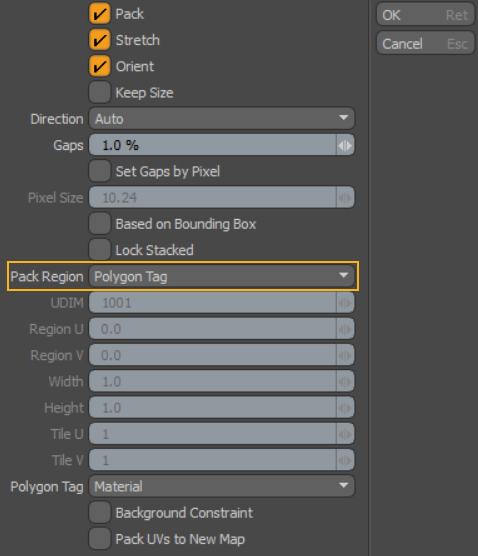Viewport: 478px width, 556px height.
Task: Enable Background Constraint checkbox
Action: pyautogui.click(x=99, y=512)
